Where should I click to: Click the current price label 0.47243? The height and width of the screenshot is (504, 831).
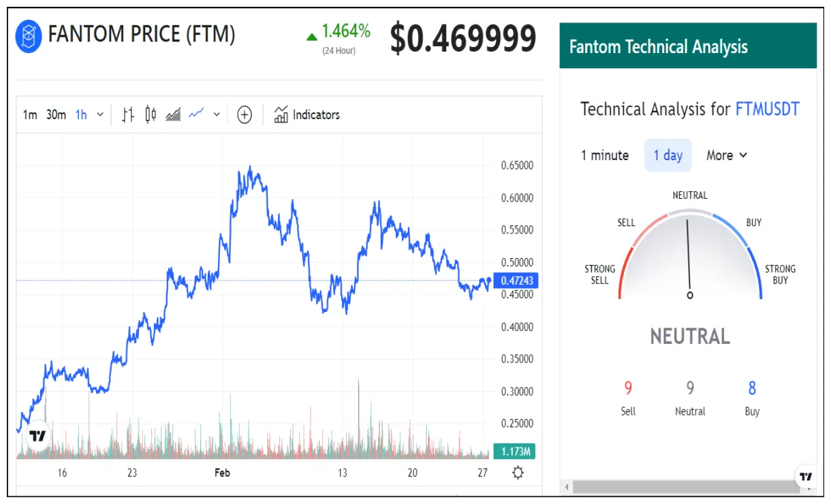pos(516,281)
